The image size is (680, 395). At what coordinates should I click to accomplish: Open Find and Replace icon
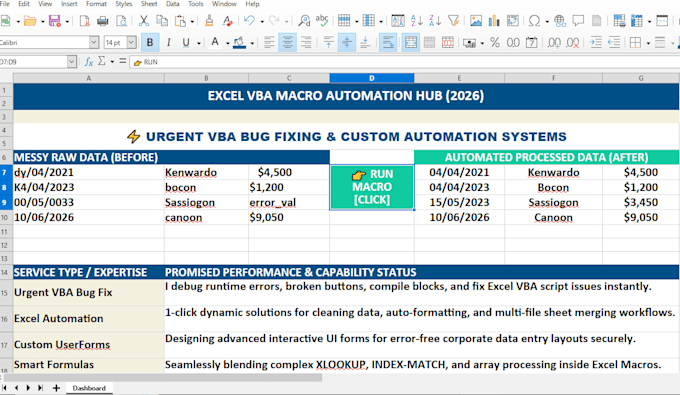pos(304,20)
